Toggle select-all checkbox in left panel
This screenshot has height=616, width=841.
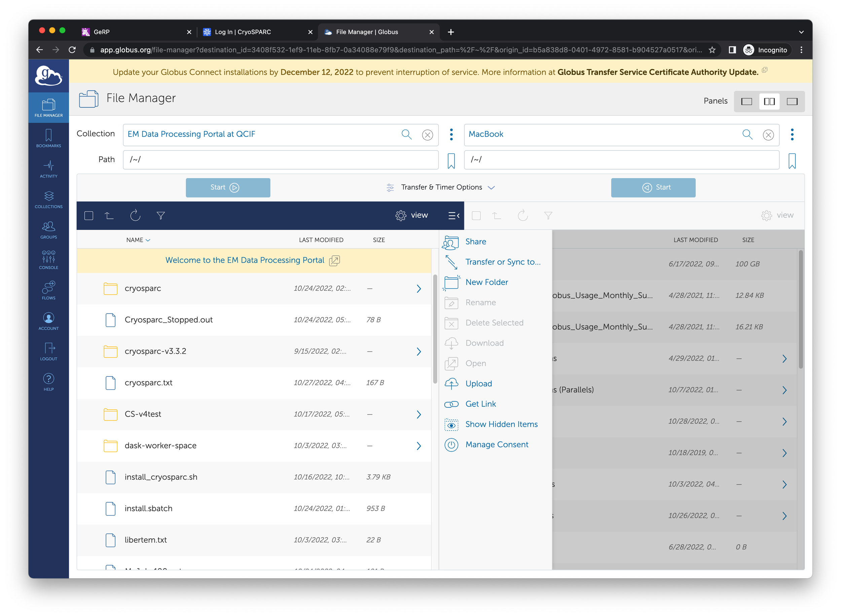coord(89,215)
